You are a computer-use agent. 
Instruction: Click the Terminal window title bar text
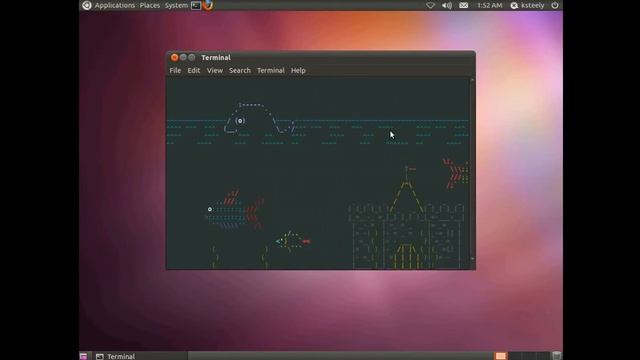point(216,58)
